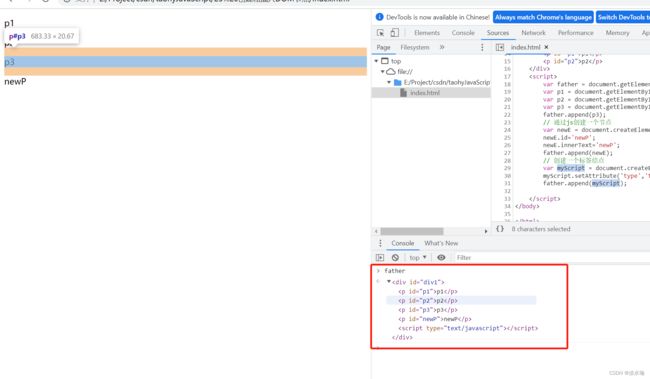Screen dimensions: 650x379
Task: Click the E:/Project folder icon
Action: 398,83
